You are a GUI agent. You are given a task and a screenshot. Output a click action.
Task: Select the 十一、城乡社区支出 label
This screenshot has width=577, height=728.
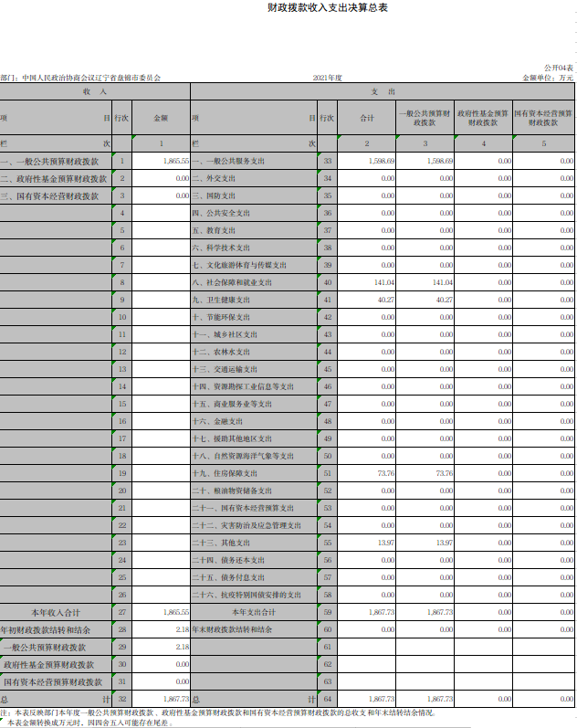226,334
